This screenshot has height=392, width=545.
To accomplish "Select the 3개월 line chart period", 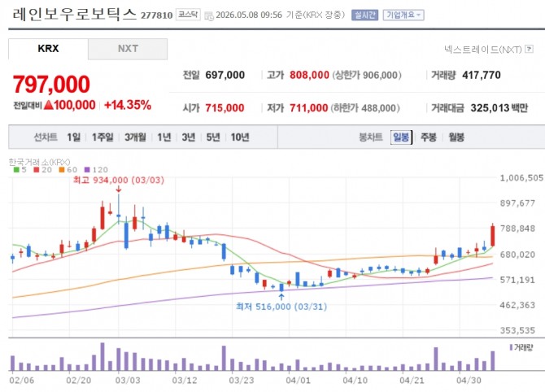I will coord(135,137).
